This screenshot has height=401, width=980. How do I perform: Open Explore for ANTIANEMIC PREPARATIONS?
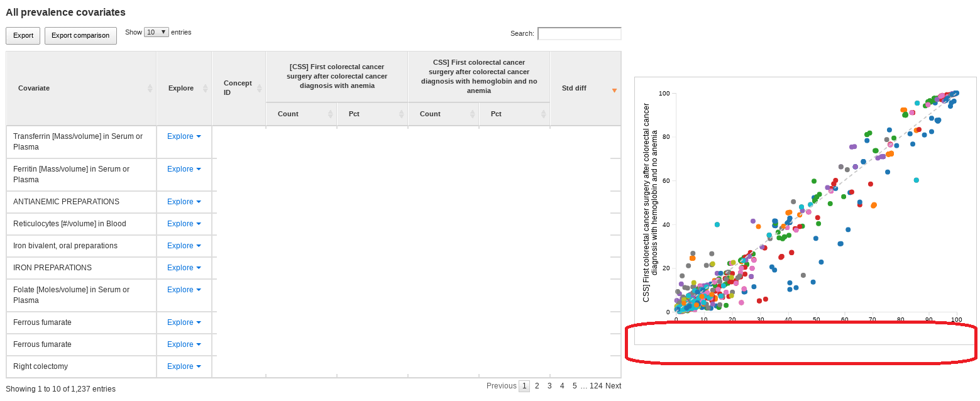tap(183, 201)
